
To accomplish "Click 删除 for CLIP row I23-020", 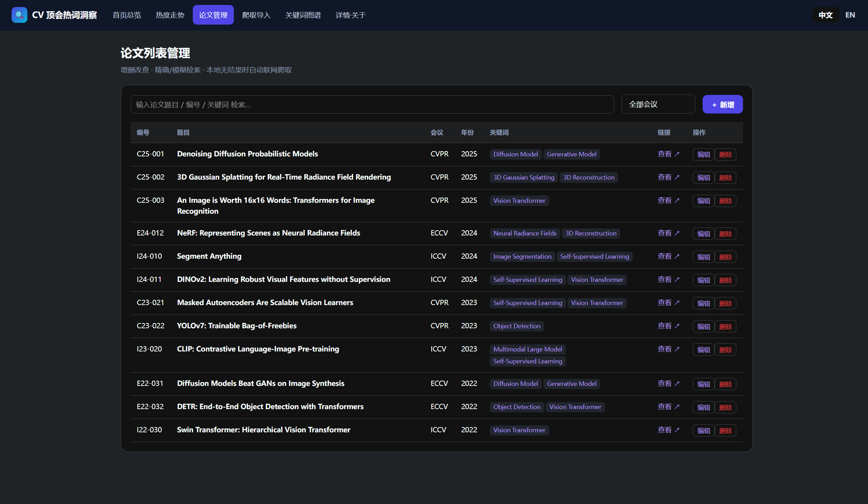I will (x=725, y=350).
